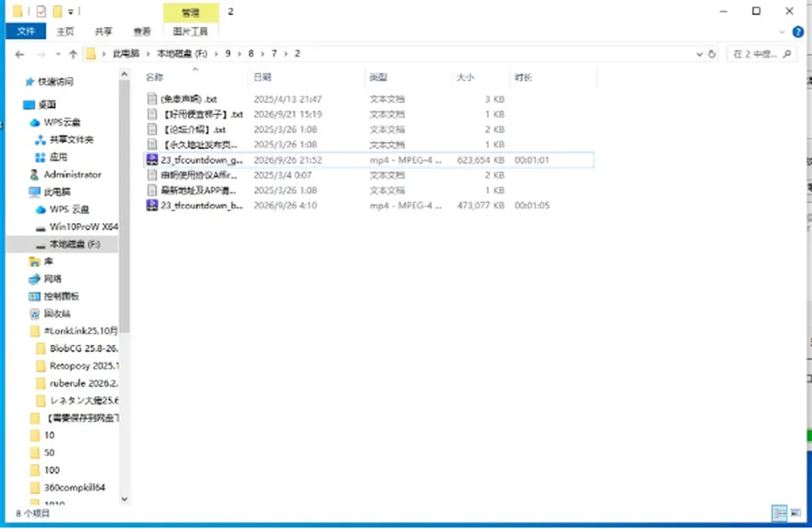Open the quick access toolbar customize dropdown
This screenshot has height=529, width=812.
(x=71, y=11)
